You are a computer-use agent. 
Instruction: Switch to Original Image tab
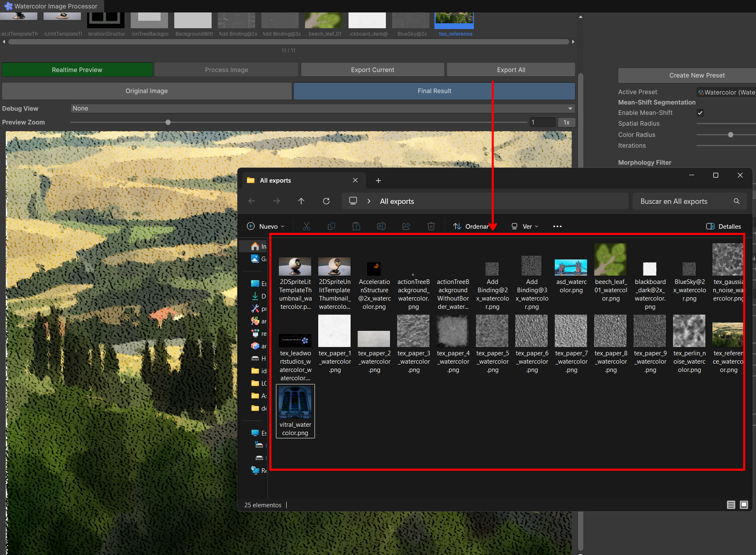pyautogui.click(x=147, y=91)
